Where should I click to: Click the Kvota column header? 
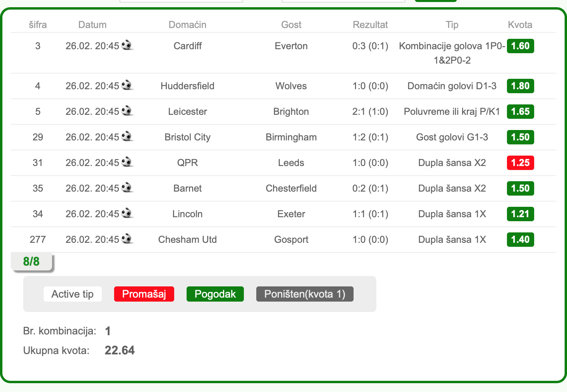[520, 25]
